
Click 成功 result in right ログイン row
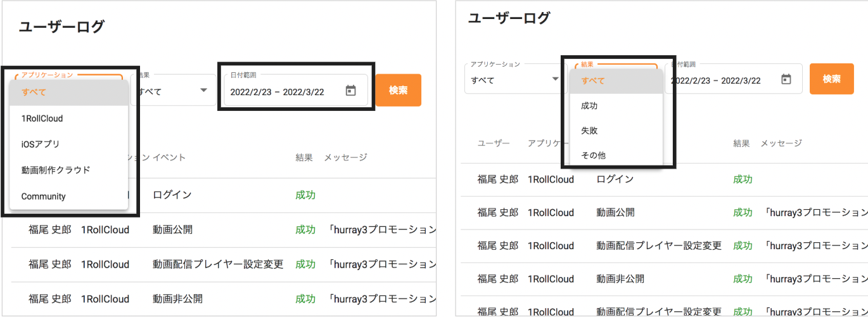click(743, 179)
